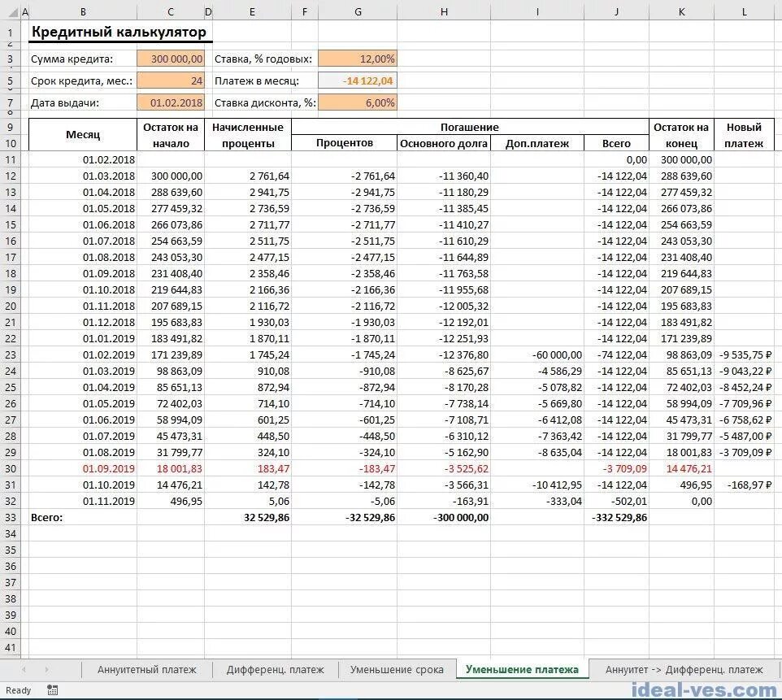Click Всего: total row label
Viewport: 782px width, 700px height.
coord(47,517)
